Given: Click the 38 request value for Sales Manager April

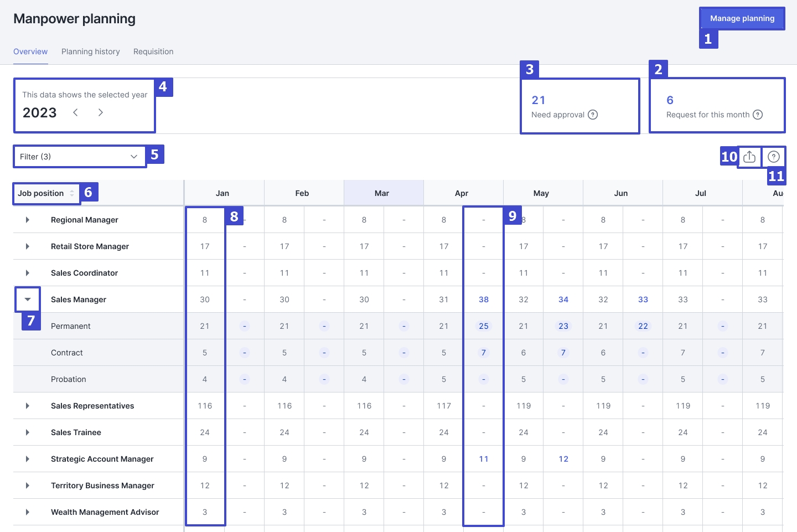Looking at the screenshot, I should (484, 299).
